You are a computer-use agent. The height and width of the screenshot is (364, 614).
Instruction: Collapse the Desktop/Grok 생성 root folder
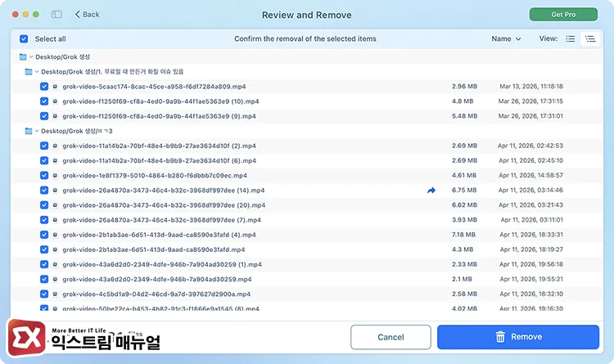click(31, 57)
